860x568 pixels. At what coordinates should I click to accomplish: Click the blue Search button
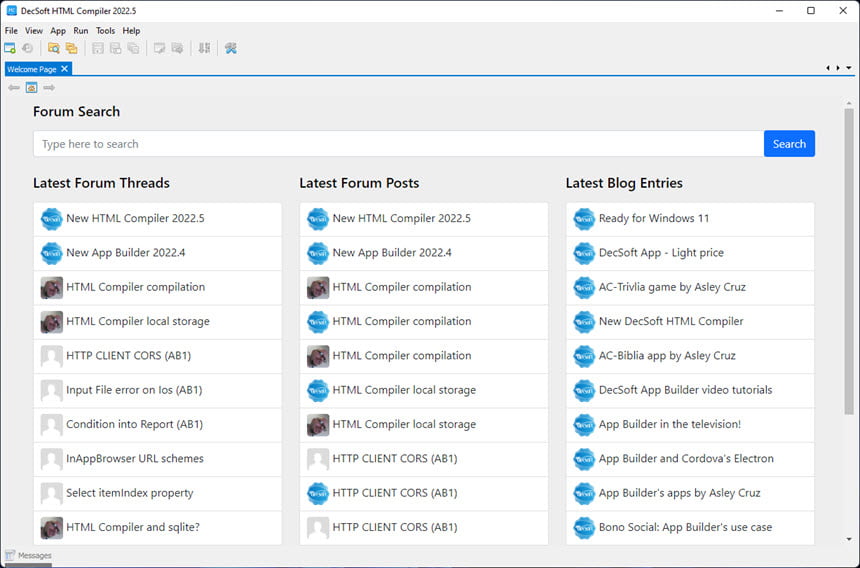point(789,144)
